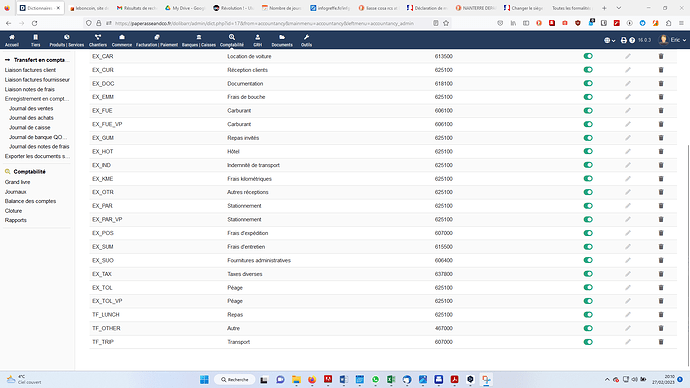Viewport: 690px width, 388px height.
Task: Open the Windows Start menu
Action: pos(204,379)
